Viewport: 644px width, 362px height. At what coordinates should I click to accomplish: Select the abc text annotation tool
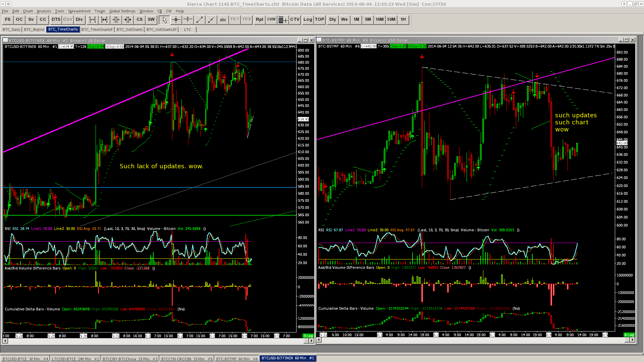pyautogui.click(x=223, y=20)
